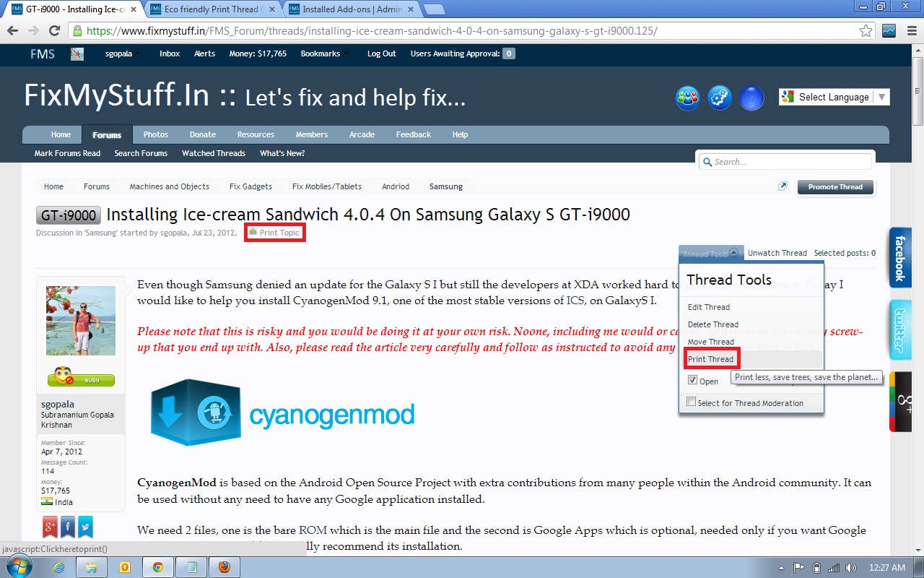
Task: Click the red Google+ icon under sgopala's profile
Action: (50, 527)
